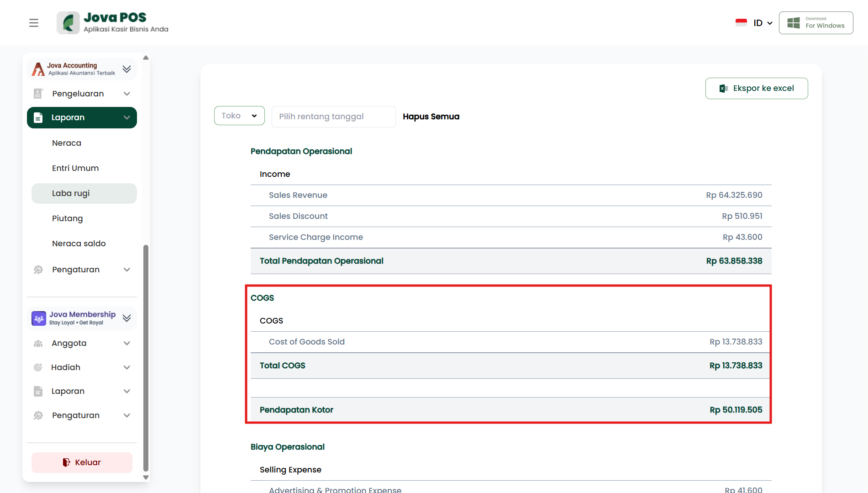Screen dimensions: 868x493
Task: Click the Jova Accounting logo icon
Action: (38, 69)
